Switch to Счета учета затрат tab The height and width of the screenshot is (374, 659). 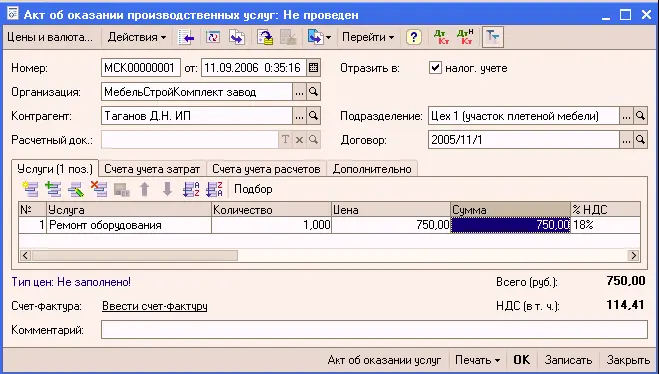click(152, 169)
